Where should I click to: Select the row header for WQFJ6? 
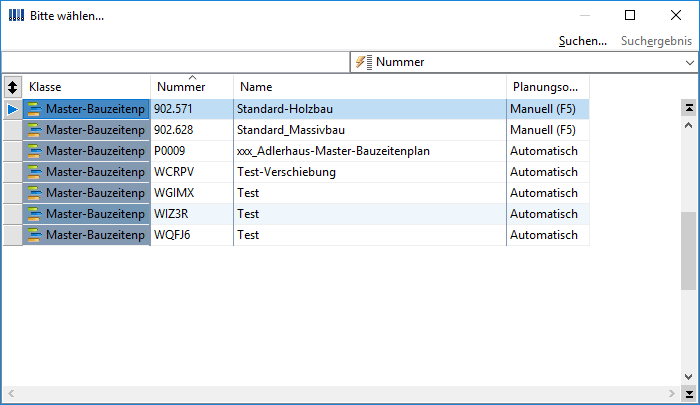[x=12, y=235]
